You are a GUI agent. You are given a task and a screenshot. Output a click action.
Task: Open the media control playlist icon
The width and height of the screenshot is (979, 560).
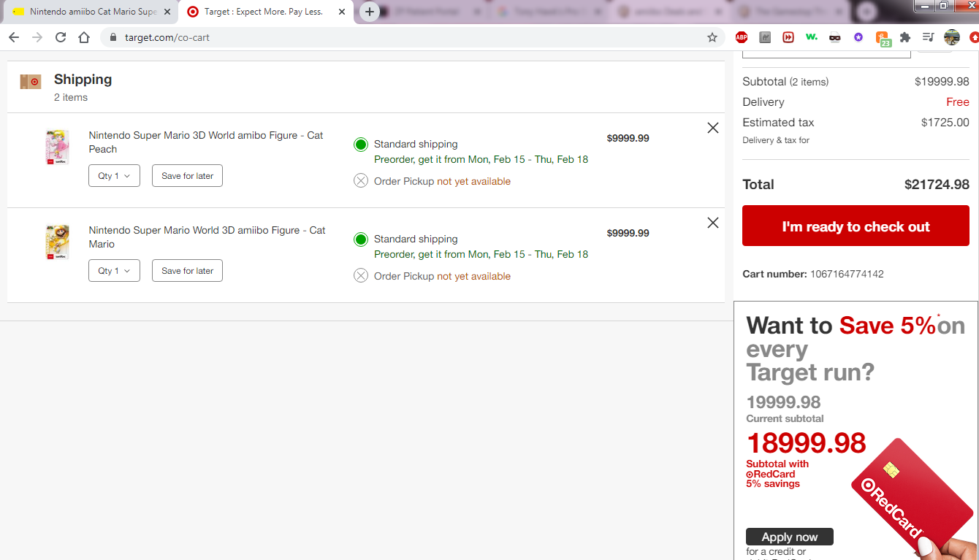(929, 37)
